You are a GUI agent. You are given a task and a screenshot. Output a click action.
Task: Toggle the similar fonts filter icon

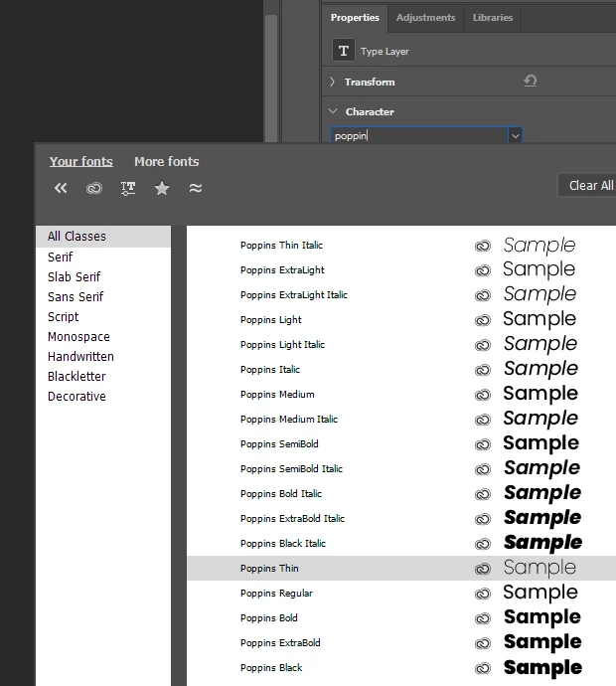pyautogui.click(x=196, y=188)
